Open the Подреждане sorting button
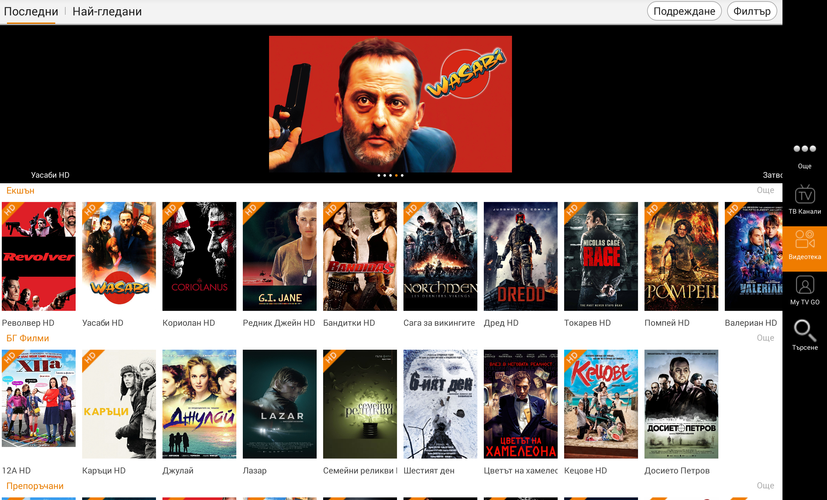This screenshot has height=500, width=827. (x=684, y=11)
